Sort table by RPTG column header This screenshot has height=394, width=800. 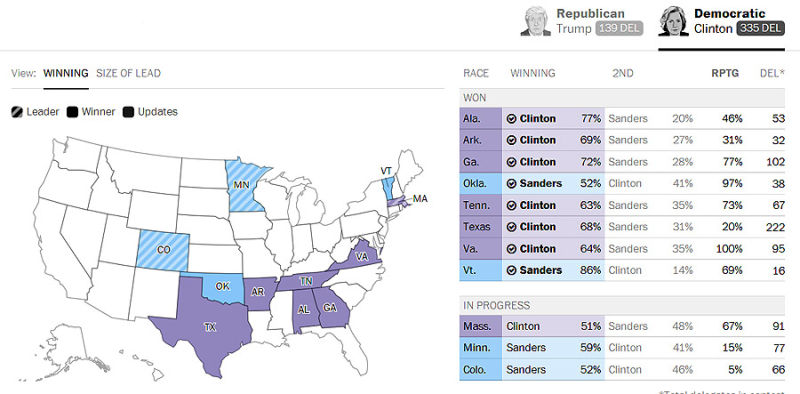(725, 73)
